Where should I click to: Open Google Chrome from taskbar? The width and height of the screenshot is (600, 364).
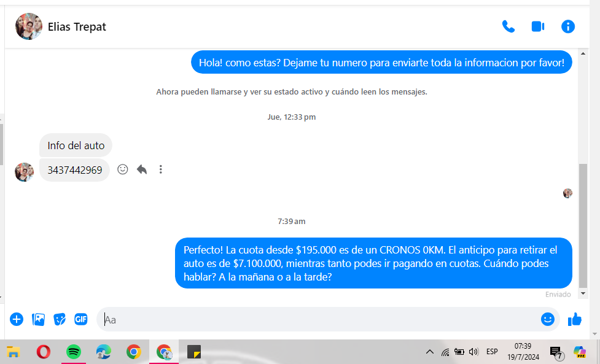point(133,352)
